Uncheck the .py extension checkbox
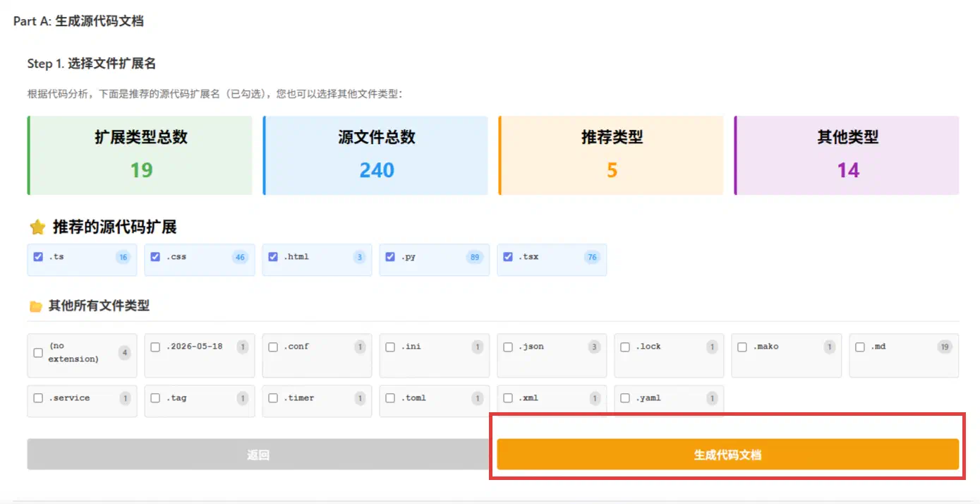 (390, 257)
